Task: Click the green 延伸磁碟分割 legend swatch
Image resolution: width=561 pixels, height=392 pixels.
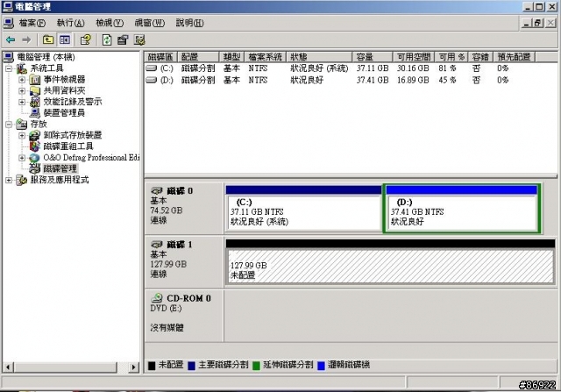Action: 256,366
